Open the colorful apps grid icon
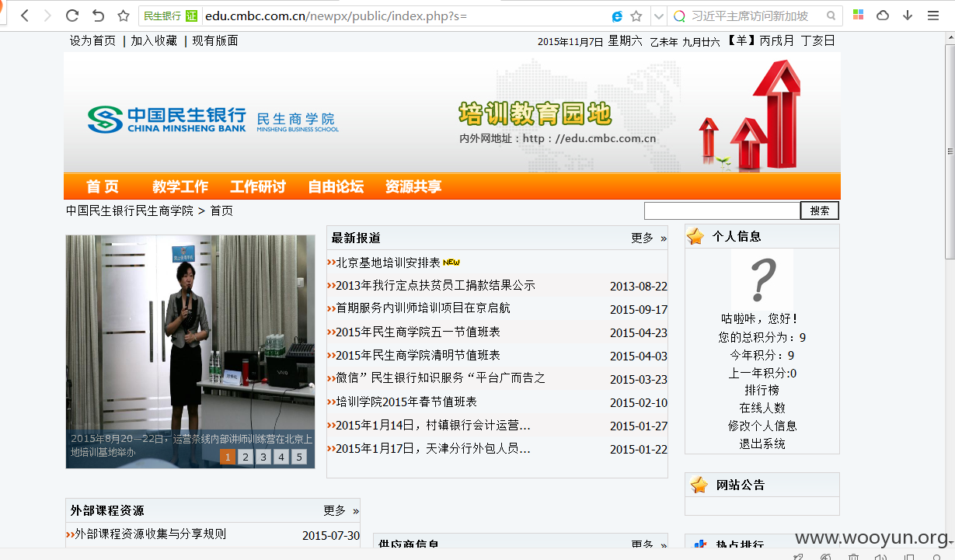 click(x=858, y=16)
